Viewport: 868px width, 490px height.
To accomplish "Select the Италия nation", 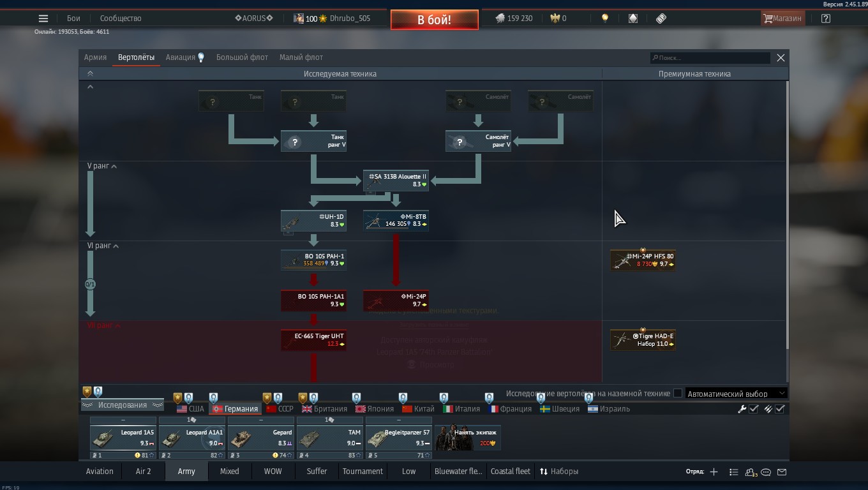I will point(461,409).
